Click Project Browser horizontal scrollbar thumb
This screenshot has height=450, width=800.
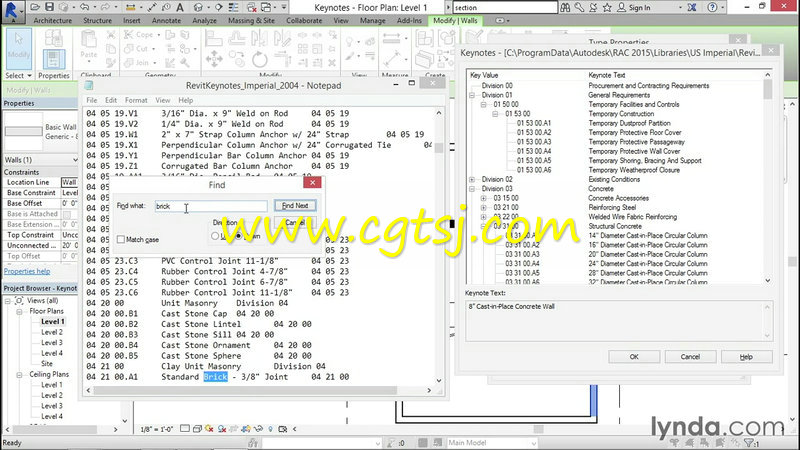point(55,430)
